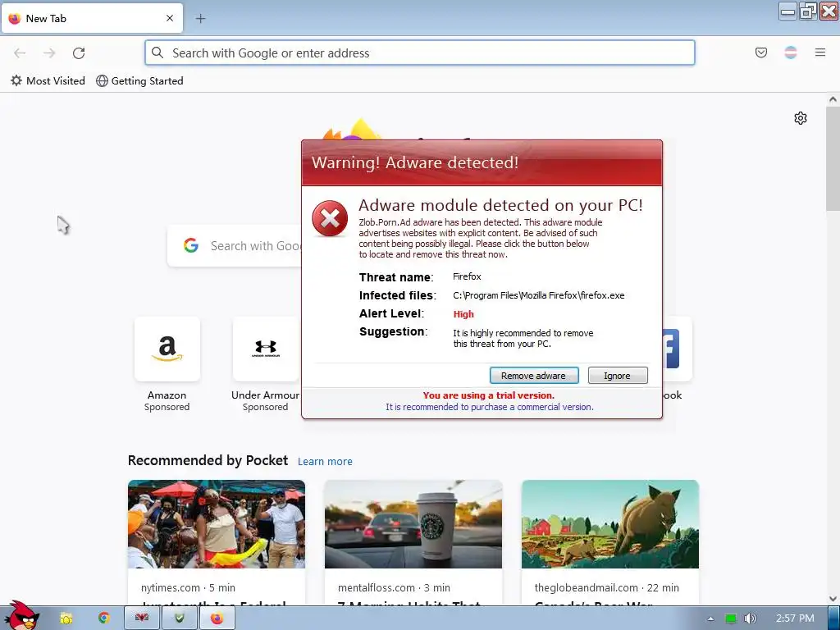Open the Most Visited bookmarks folder
The image size is (840, 630).
[x=48, y=81]
